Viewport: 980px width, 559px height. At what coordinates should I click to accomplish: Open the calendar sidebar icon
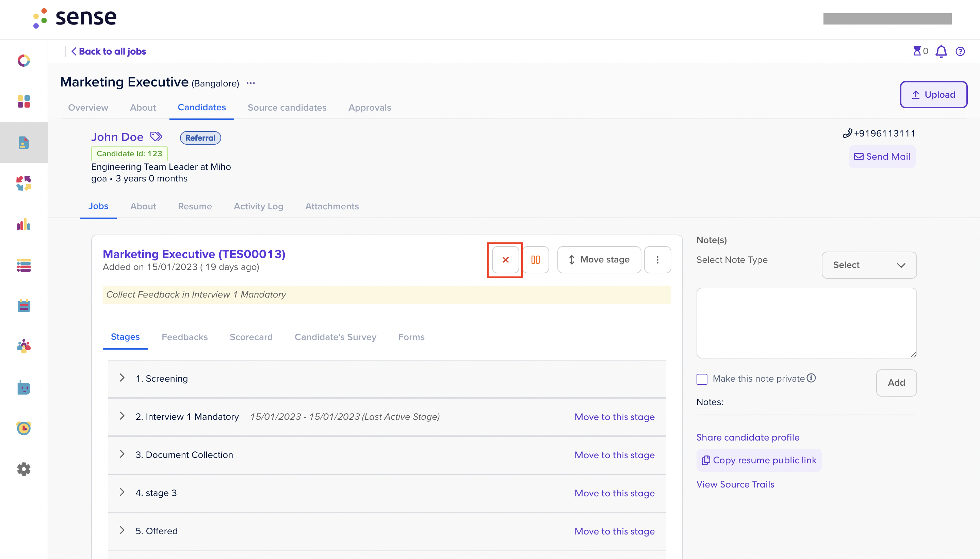[x=24, y=306]
